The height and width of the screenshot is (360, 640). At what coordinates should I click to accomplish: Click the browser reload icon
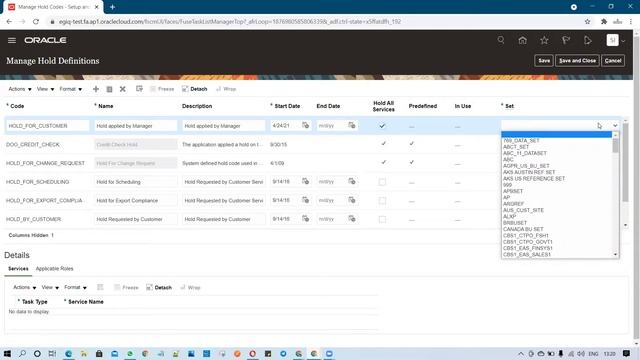pos(36,22)
